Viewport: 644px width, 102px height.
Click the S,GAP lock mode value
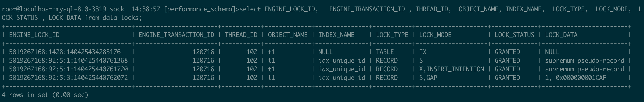pyautogui.click(x=428, y=78)
